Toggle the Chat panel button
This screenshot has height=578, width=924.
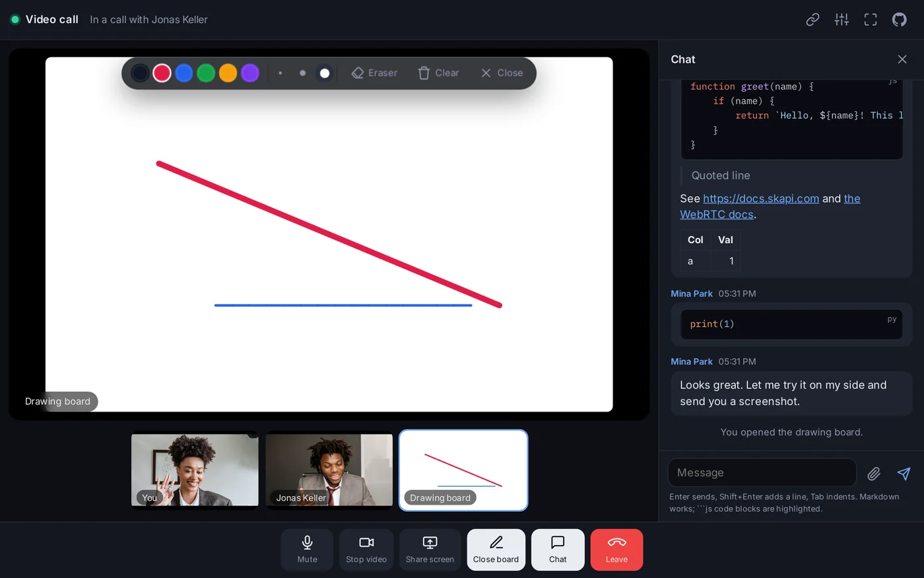558,550
